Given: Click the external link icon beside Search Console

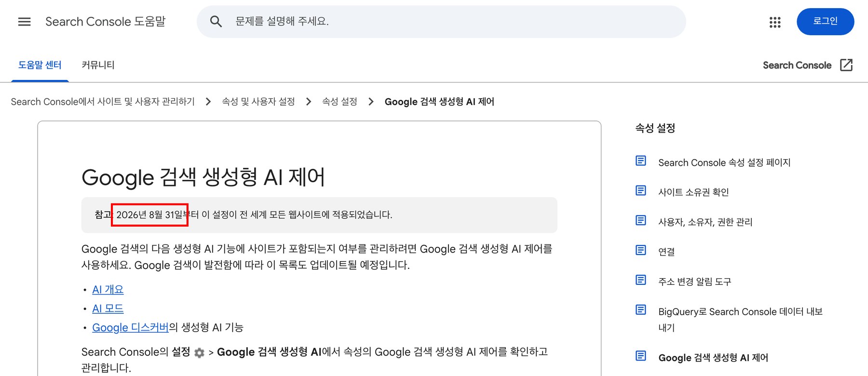Looking at the screenshot, I should [x=846, y=65].
